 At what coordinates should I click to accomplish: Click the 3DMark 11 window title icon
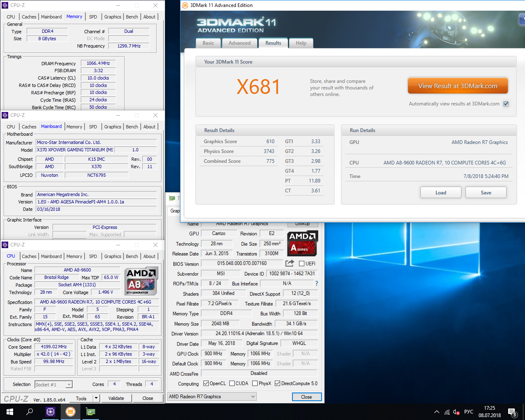click(x=185, y=5)
